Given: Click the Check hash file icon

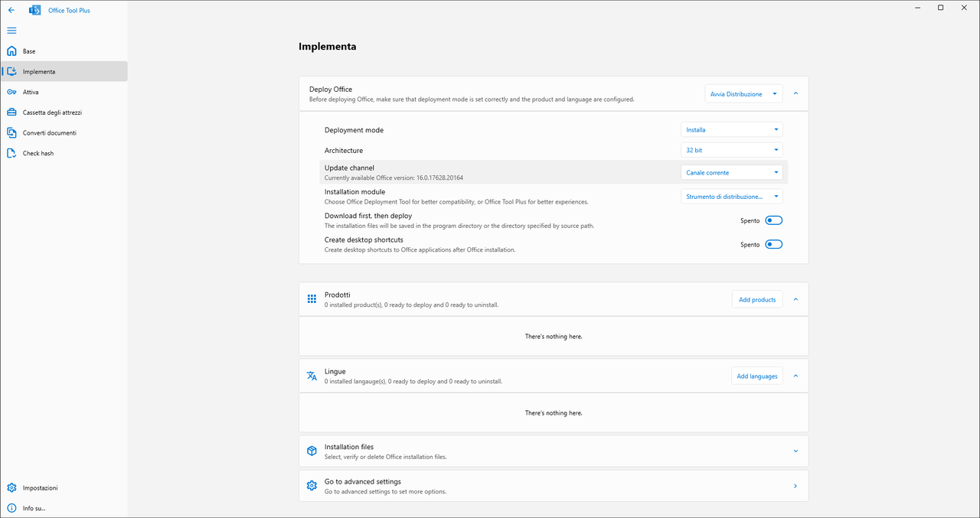Looking at the screenshot, I should [11, 153].
